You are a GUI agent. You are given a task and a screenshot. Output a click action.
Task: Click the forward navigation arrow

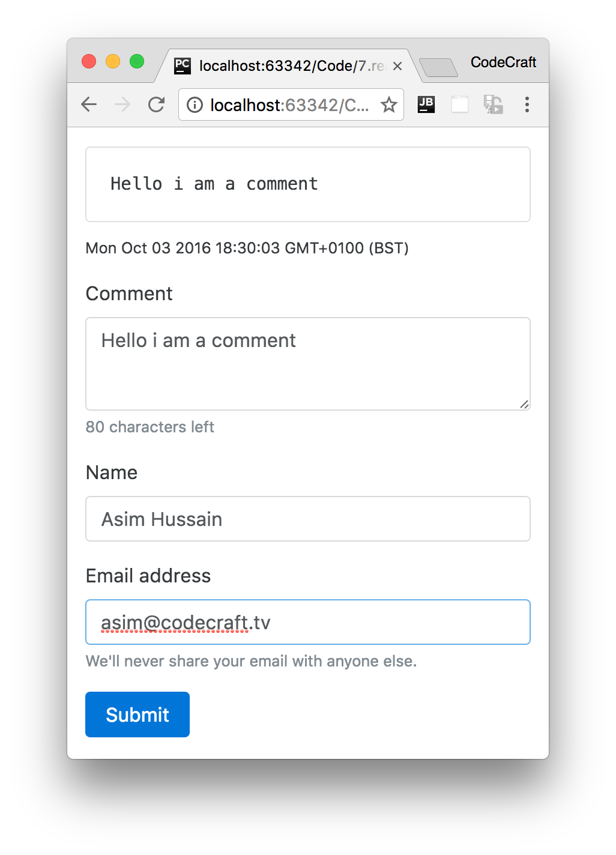coord(122,104)
